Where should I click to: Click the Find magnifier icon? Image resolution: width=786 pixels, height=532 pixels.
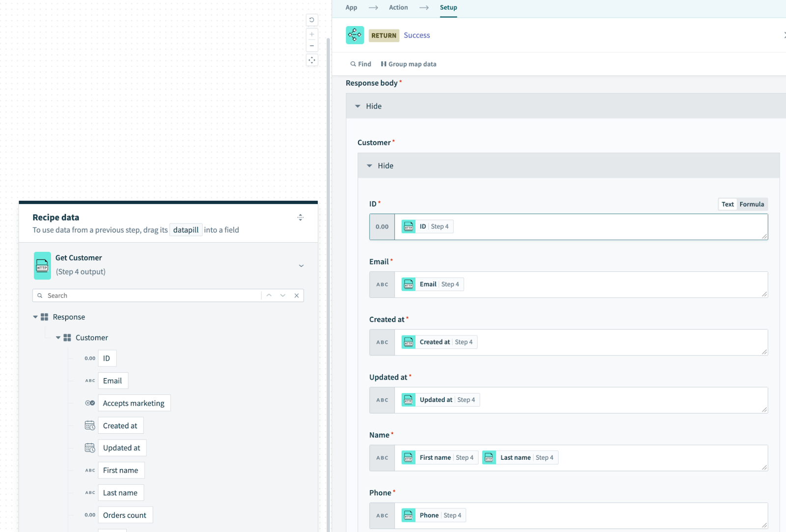pos(353,64)
